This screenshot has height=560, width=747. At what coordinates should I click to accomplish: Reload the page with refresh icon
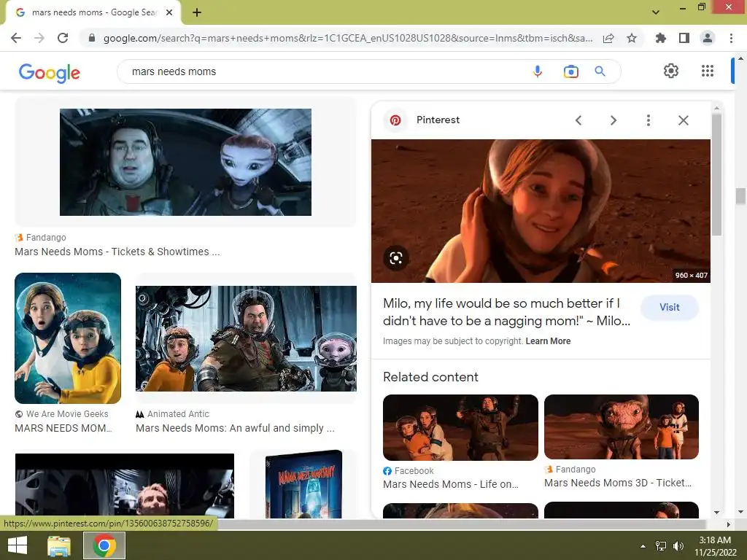[x=63, y=38]
